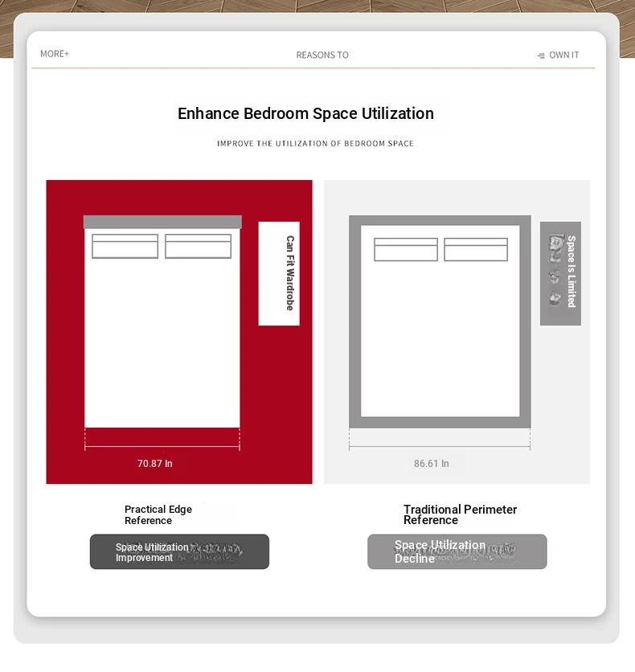Click the Practical Edge Reference caption
Viewport: 635px width, 672px height.
pos(158,514)
